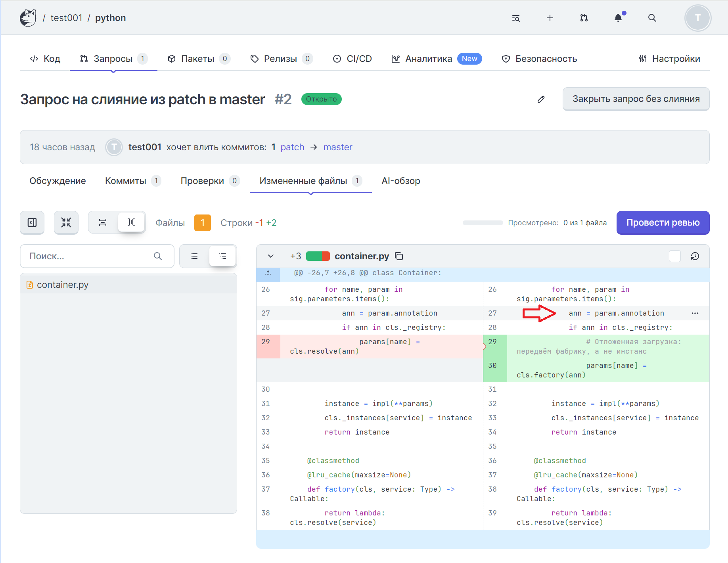Click search icon in file search box

[158, 256]
